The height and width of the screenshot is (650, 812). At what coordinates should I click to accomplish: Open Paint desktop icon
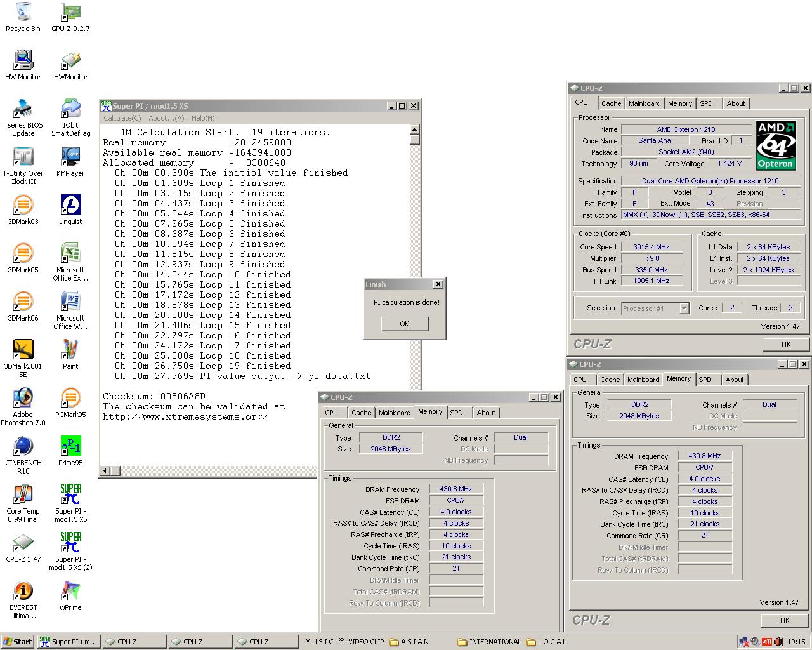point(70,355)
